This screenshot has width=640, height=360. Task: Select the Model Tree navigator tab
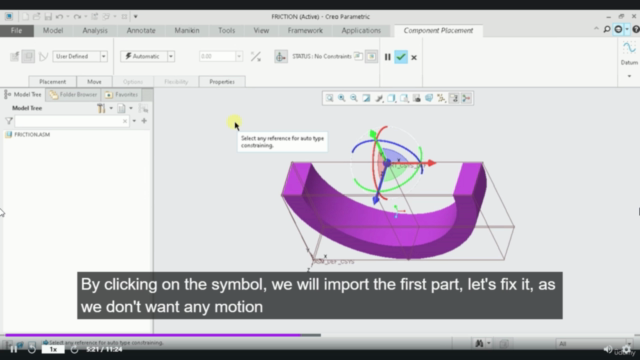tap(23, 95)
